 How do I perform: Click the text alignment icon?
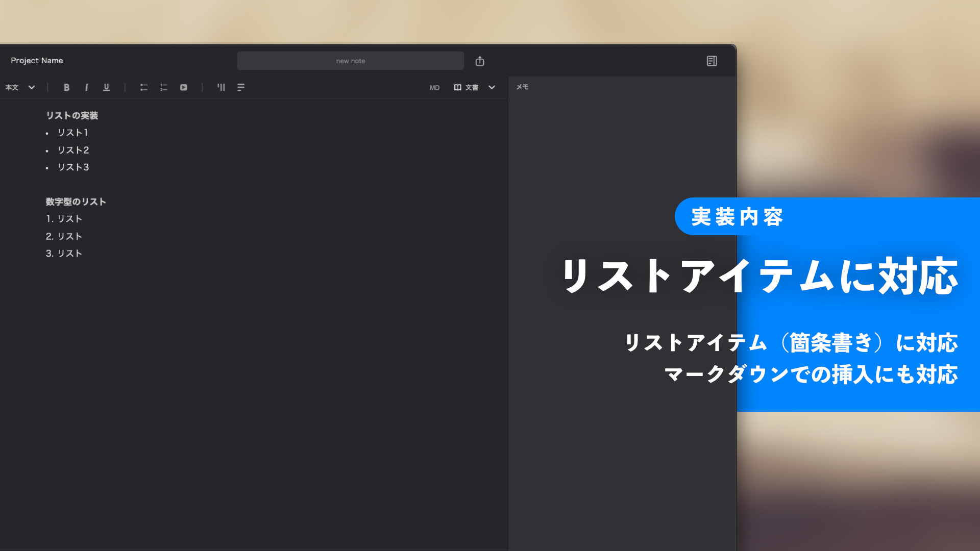(x=241, y=87)
